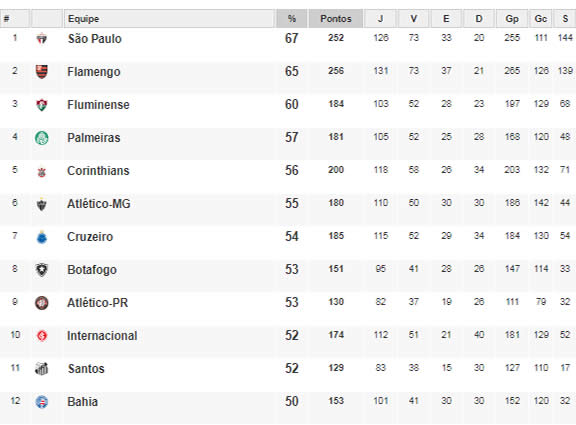
Task: Sort table by % column header
Action: click(x=292, y=19)
